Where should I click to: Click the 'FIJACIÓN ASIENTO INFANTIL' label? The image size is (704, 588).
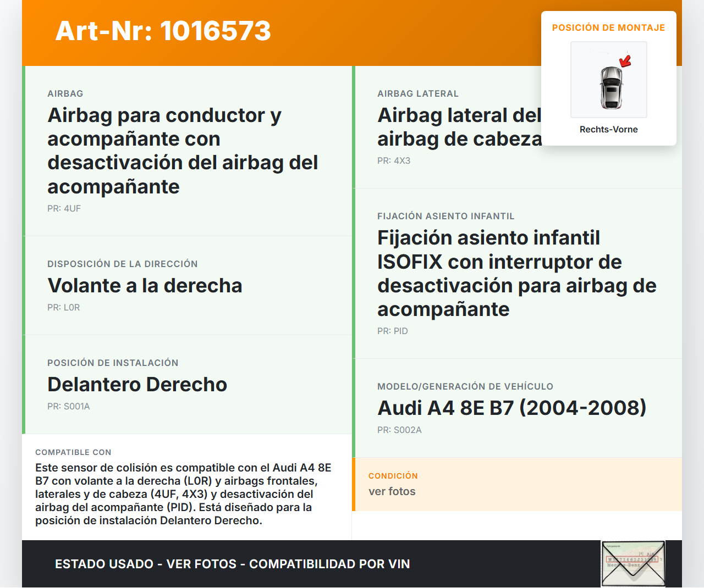[446, 216]
